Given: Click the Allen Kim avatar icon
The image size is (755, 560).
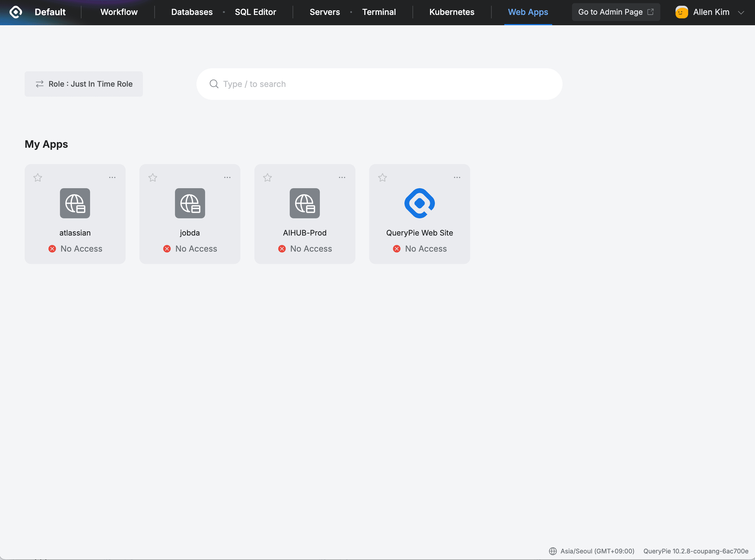Looking at the screenshot, I should tap(682, 12).
